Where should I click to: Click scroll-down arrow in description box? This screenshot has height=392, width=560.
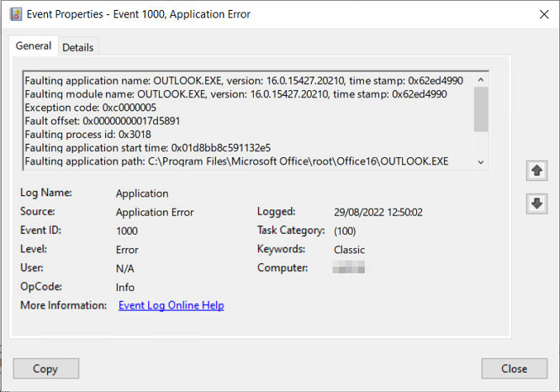pos(481,162)
